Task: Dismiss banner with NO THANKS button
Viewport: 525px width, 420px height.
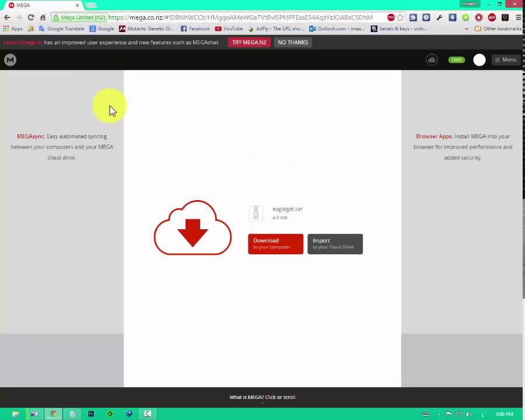Action: pos(293,42)
